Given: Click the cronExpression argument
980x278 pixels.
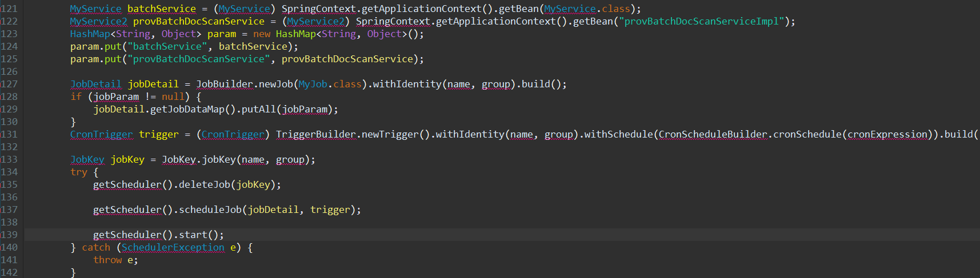Looking at the screenshot, I should tap(887, 134).
